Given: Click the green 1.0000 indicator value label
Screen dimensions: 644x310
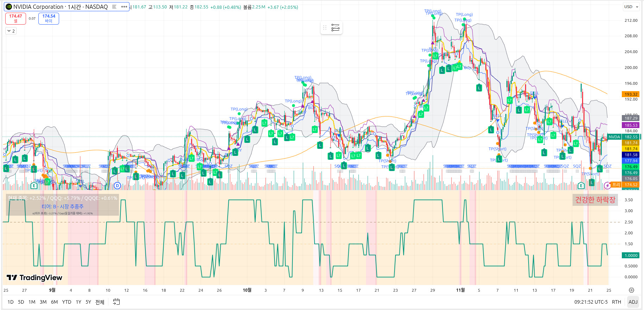Looking at the screenshot, I should (631, 255).
